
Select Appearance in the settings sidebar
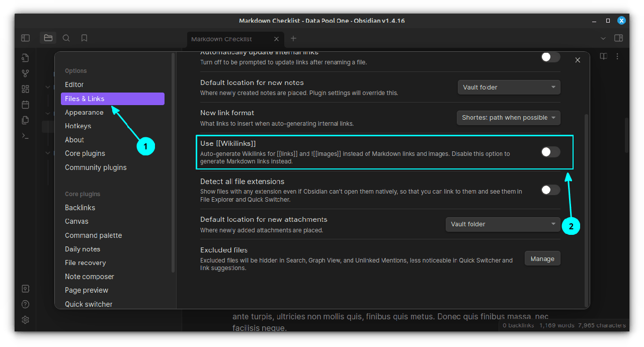pos(84,112)
